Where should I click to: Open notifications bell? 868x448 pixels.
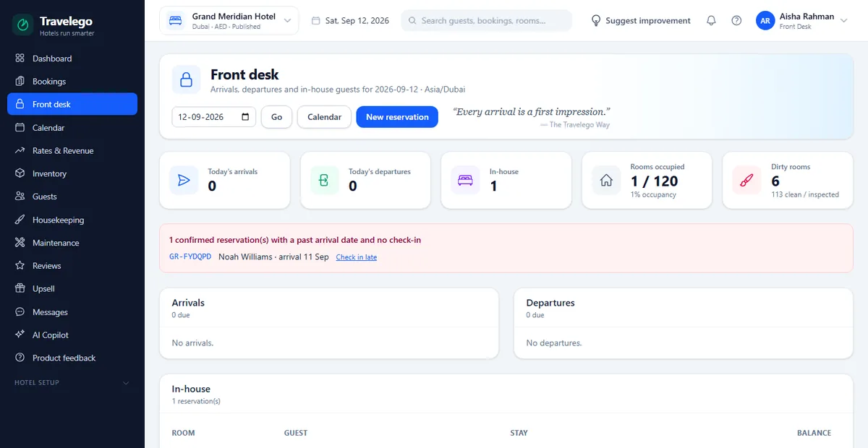pos(711,21)
